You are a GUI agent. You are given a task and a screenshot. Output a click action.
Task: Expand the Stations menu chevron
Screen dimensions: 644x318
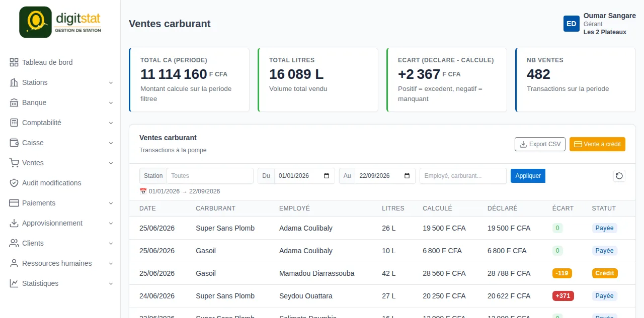[x=111, y=83]
